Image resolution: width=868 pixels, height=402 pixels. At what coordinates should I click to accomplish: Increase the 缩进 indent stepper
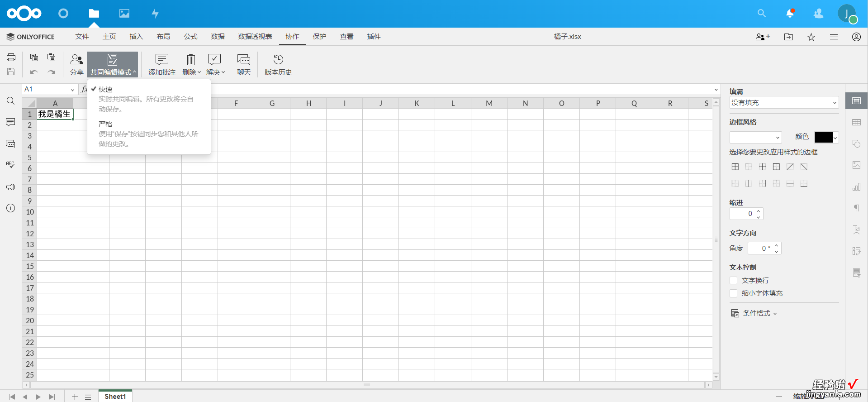[x=759, y=211]
